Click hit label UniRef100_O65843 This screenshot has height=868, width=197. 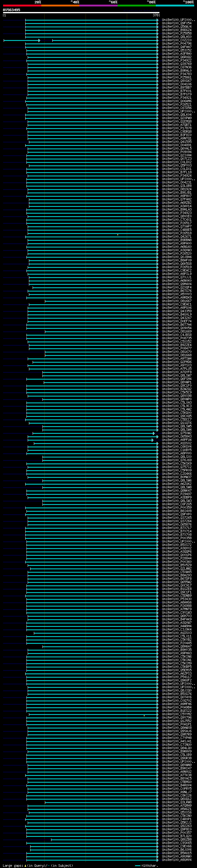click(x=177, y=436)
